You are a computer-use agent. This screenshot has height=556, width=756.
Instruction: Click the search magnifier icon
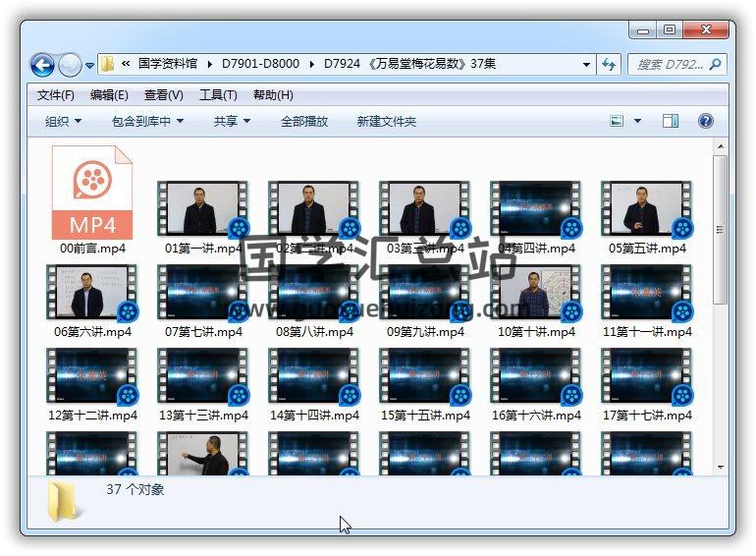pos(715,65)
